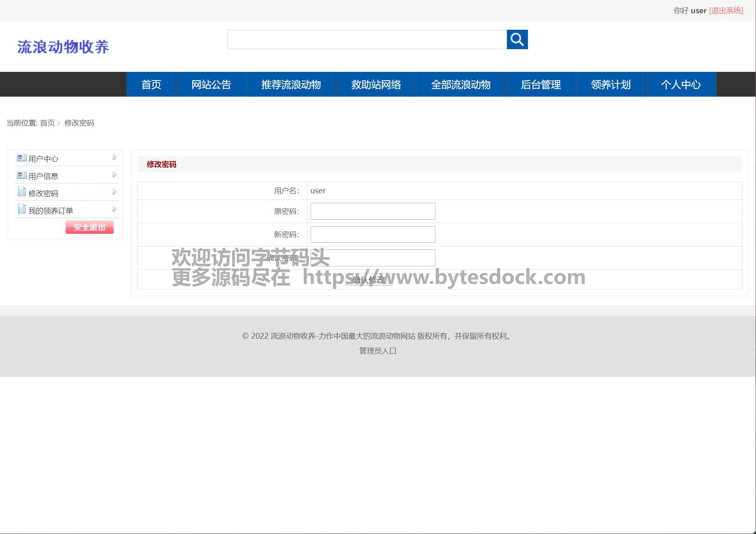Image resolution: width=756 pixels, height=534 pixels.
Task: Submit with the 确认修改 button
Action: [x=368, y=280]
